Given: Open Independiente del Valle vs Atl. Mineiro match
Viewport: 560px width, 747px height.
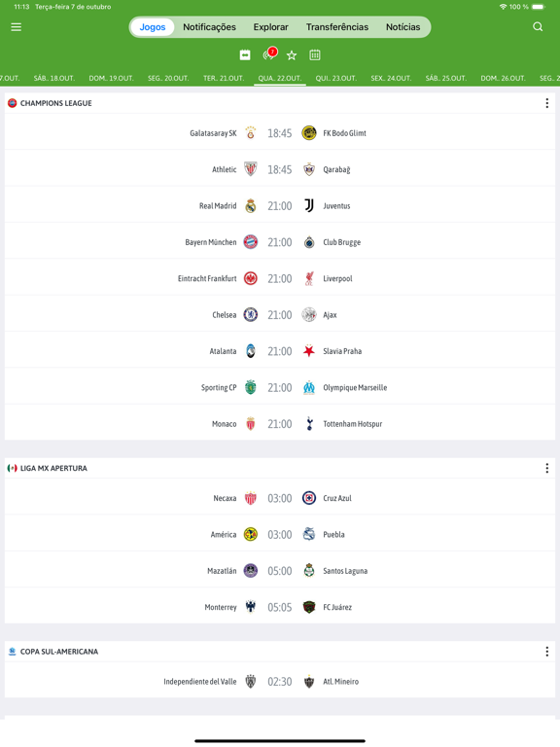Looking at the screenshot, I should tap(280, 682).
